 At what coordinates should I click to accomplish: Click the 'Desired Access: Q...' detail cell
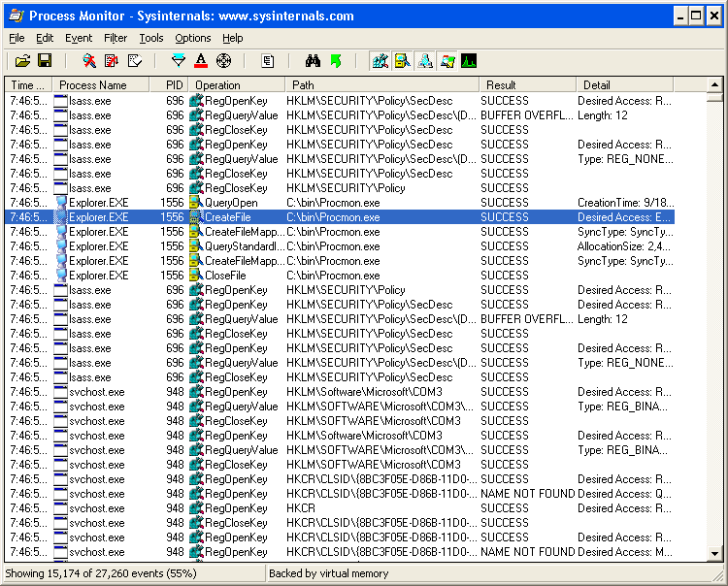click(625, 494)
